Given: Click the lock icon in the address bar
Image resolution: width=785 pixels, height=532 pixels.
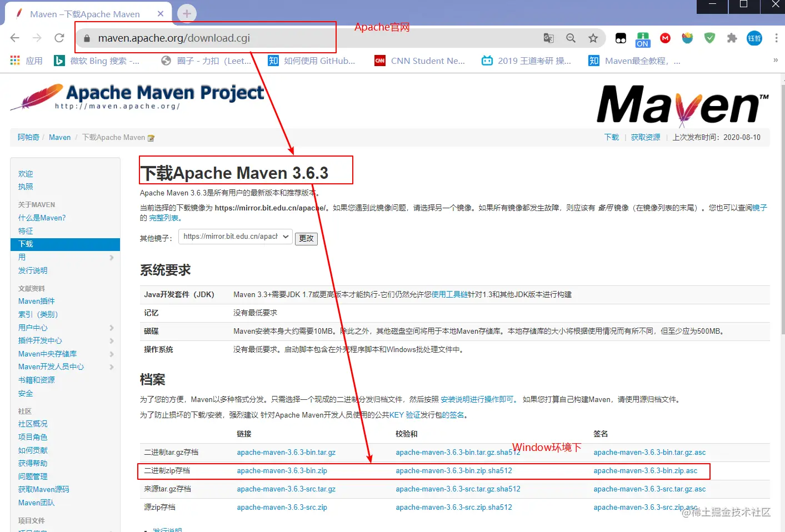Looking at the screenshot, I should pos(87,38).
